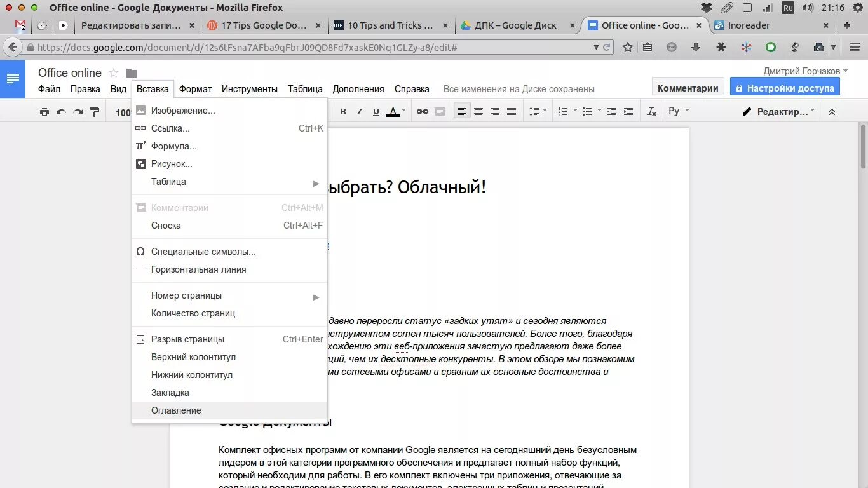Insert Горизонтальная линия
Viewport: 868px width, 488px height.
(x=229, y=269)
